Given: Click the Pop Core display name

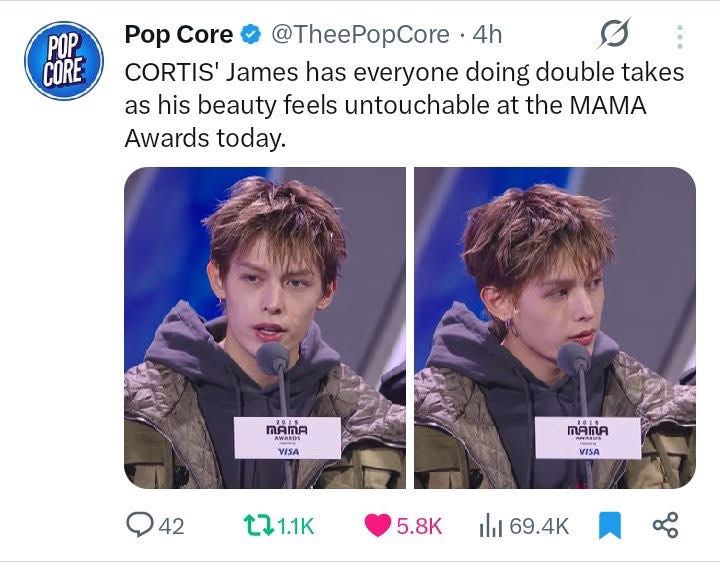Looking at the screenshot, I should [x=178, y=35].
